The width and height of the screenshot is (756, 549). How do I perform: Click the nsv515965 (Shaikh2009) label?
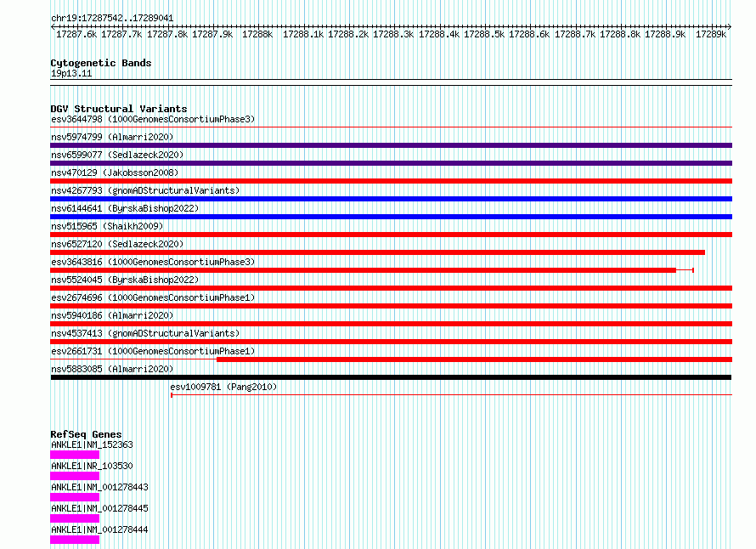pyautogui.click(x=107, y=226)
